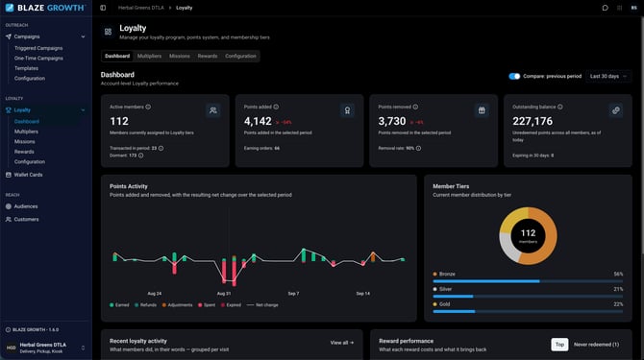Viewport: 644px width, 360px height.
Task: Select the Dashboard tab
Action: (x=117, y=56)
